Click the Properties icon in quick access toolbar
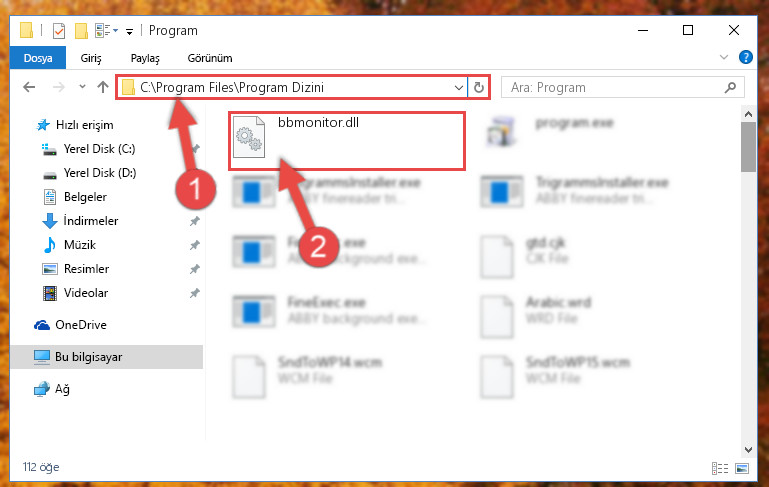769x487 pixels. click(x=59, y=30)
